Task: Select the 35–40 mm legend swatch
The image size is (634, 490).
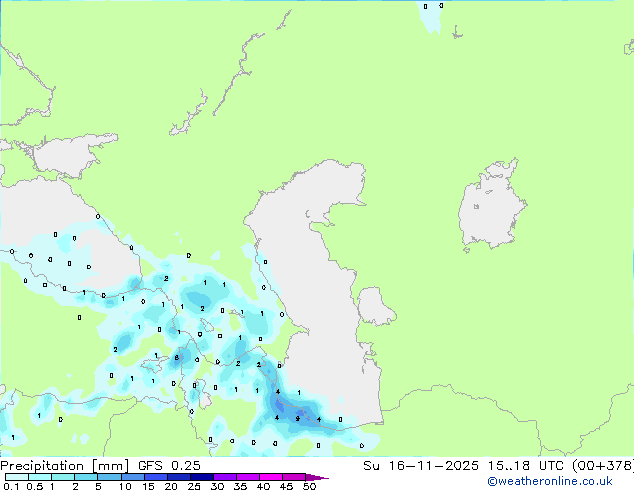Action: [247, 477]
